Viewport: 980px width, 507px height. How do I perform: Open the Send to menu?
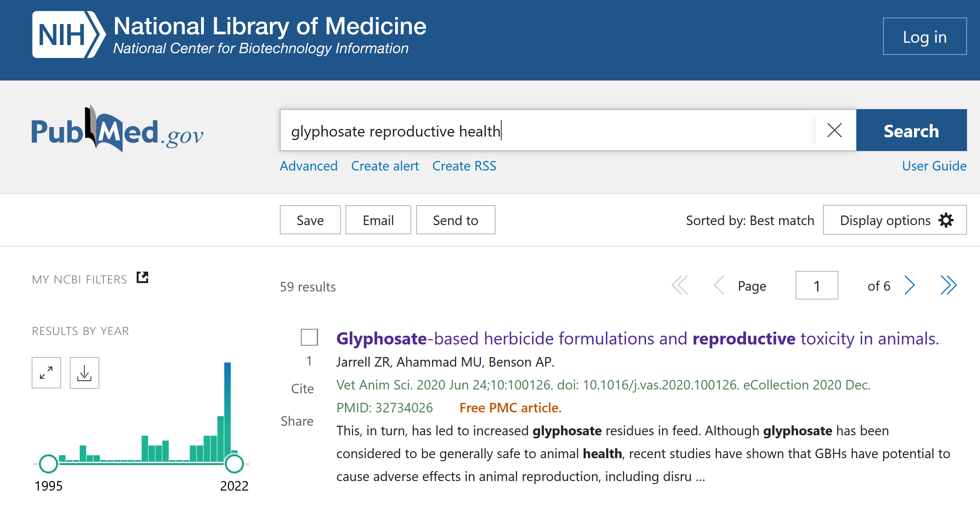[x=455, y=220]
